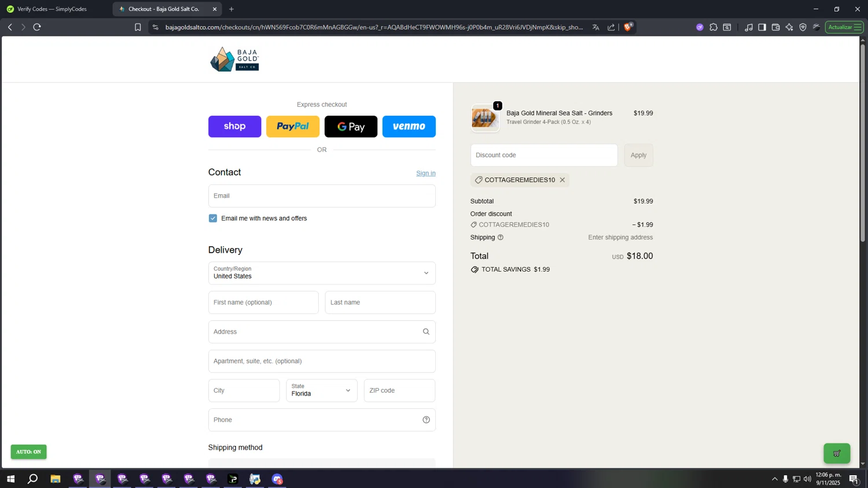Click the Apply discount button
The width and height of the screenshot is (868, 488).
click(639, 156)
